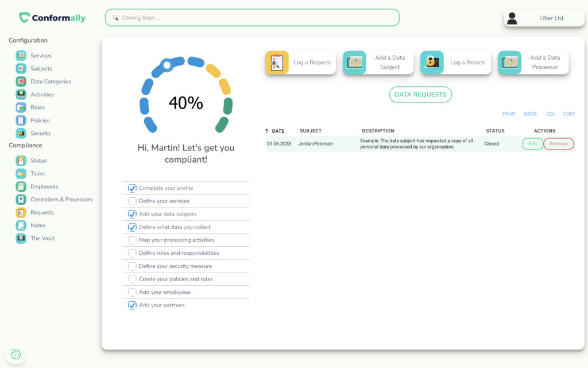Select The Vault menu item

point(42,239)
